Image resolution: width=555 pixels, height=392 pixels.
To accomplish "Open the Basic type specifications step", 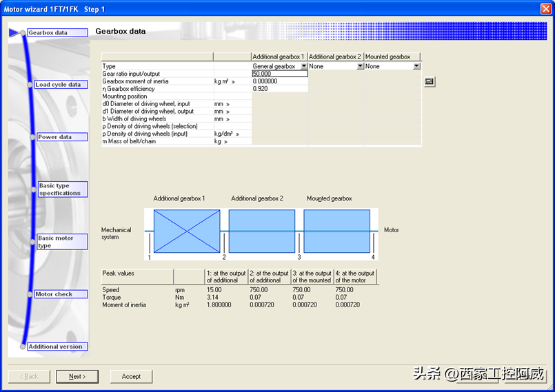I will 62,189.
